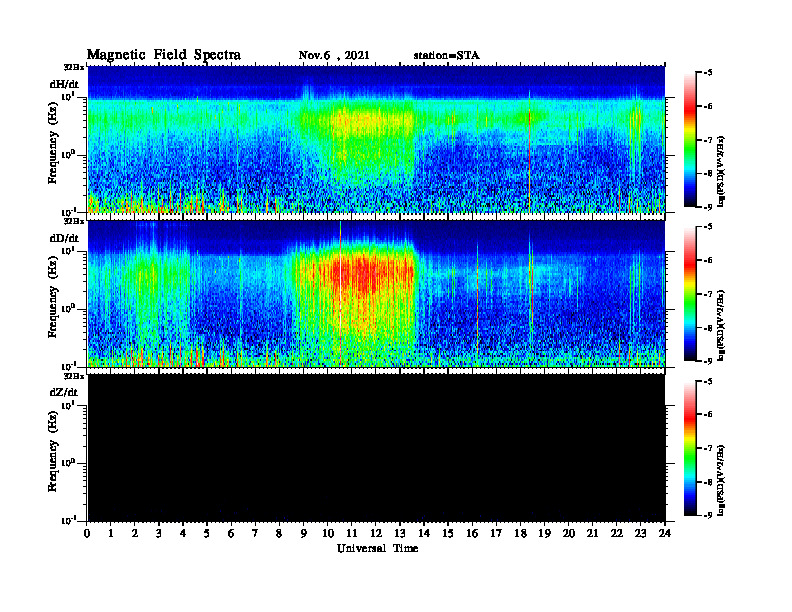Click the dZ/dt panel label

(64, 392)
